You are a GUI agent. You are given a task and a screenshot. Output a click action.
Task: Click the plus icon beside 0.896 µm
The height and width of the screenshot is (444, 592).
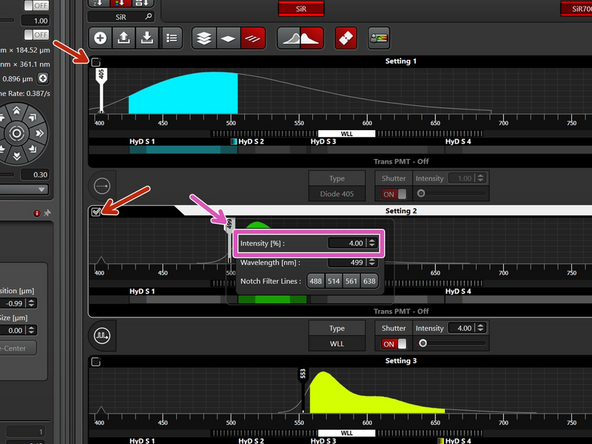(43, 79)
